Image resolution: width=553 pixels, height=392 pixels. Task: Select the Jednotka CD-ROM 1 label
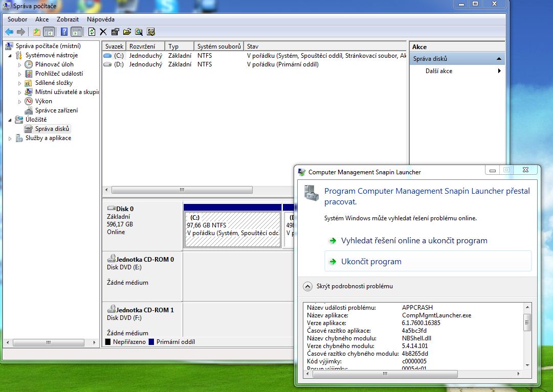point(145,310)
